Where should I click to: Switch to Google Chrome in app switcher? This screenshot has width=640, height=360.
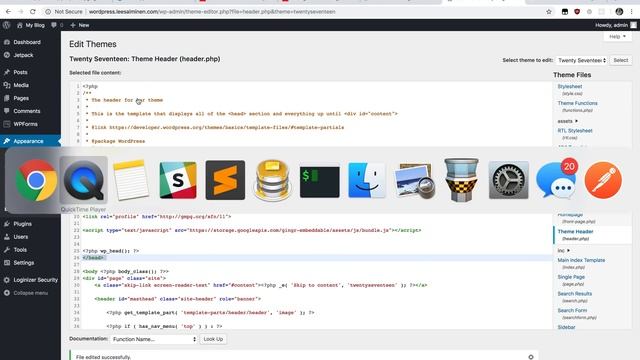click(x=36, y=180)
